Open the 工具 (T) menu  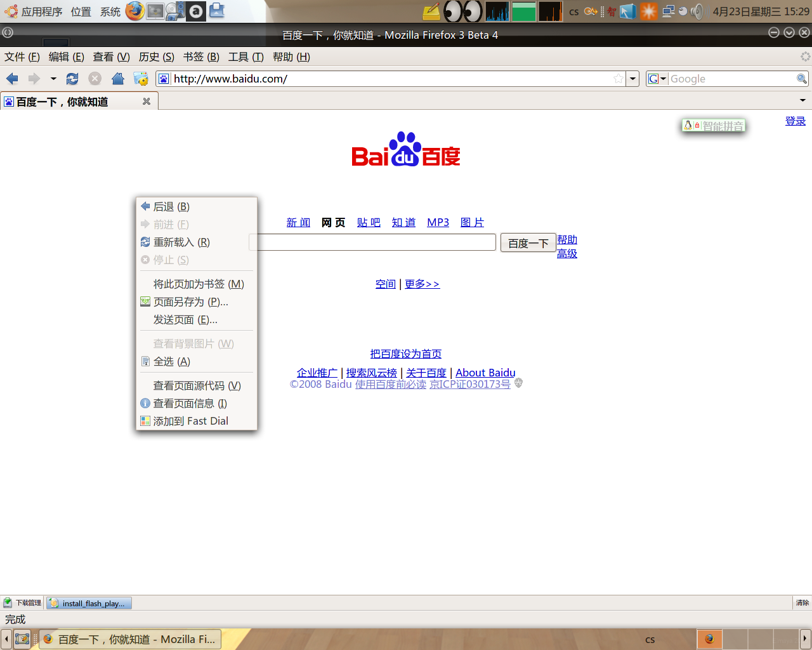[x=246, y=57]
